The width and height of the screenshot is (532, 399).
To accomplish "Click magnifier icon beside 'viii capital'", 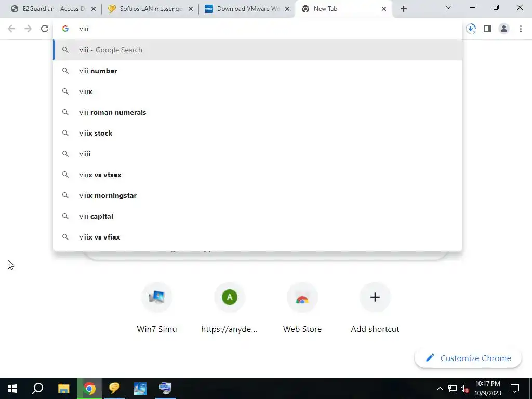I will pyautogui.click(x=65, y=216).
